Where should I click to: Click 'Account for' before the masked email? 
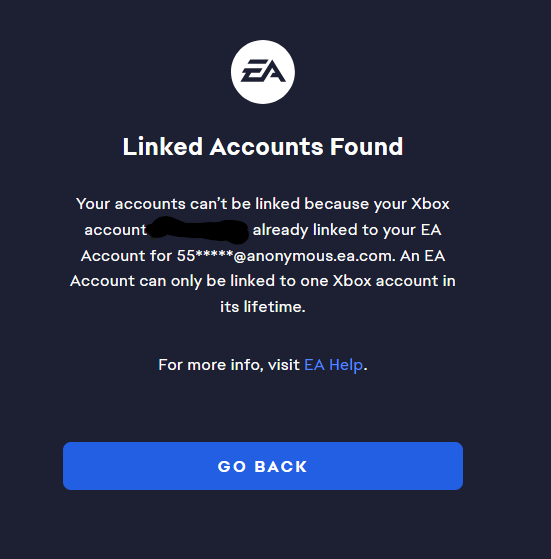tap(127, 256)
